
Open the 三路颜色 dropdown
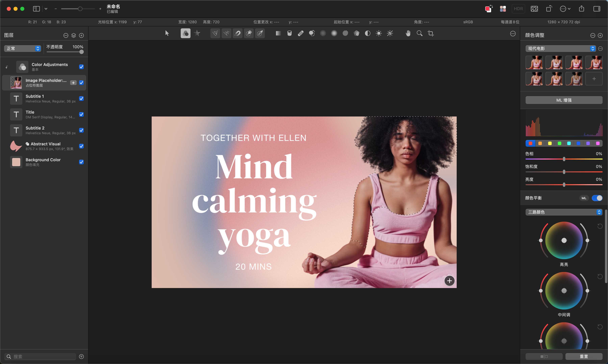coord(564,212)
